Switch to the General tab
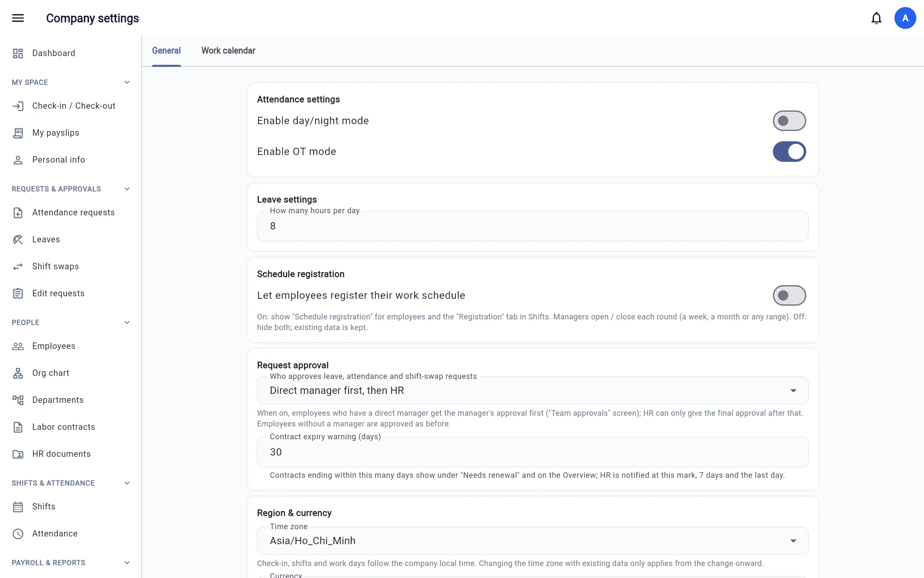This screenshot has height=578, width=924. (x=166, y=51)
